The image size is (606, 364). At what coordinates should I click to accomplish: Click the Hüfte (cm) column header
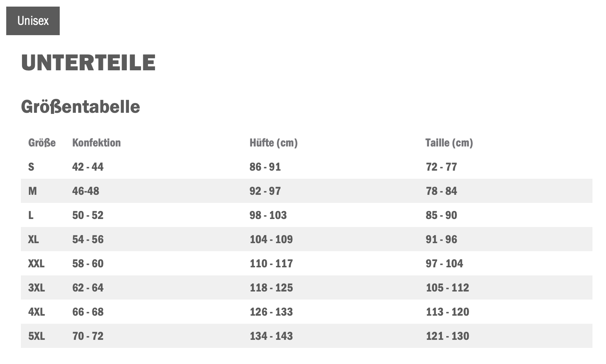(273, 143)
